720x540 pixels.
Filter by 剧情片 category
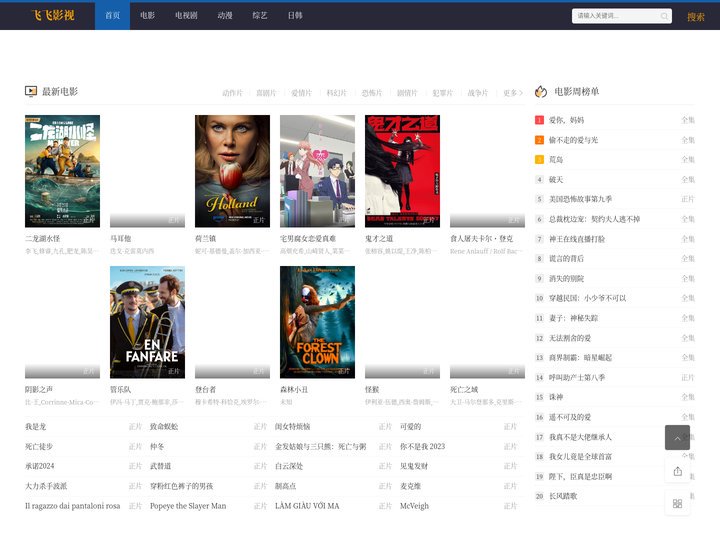pos(407,93)
